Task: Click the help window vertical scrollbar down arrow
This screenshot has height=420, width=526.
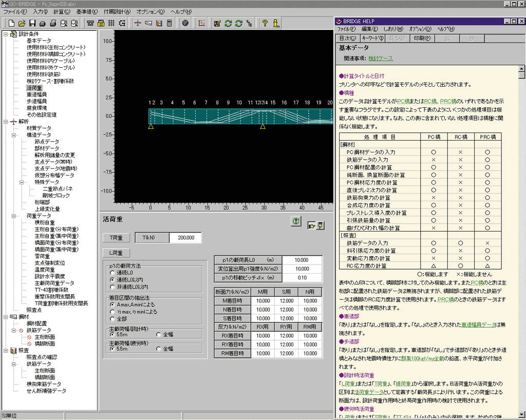Action: pyautogui.click(x=521, y=415)
